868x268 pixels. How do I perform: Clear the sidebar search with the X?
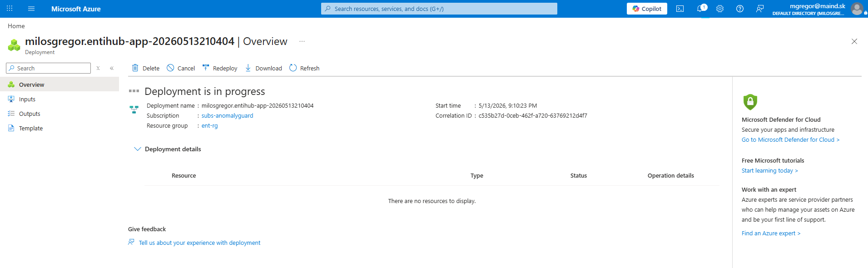[x=98, y=68]
